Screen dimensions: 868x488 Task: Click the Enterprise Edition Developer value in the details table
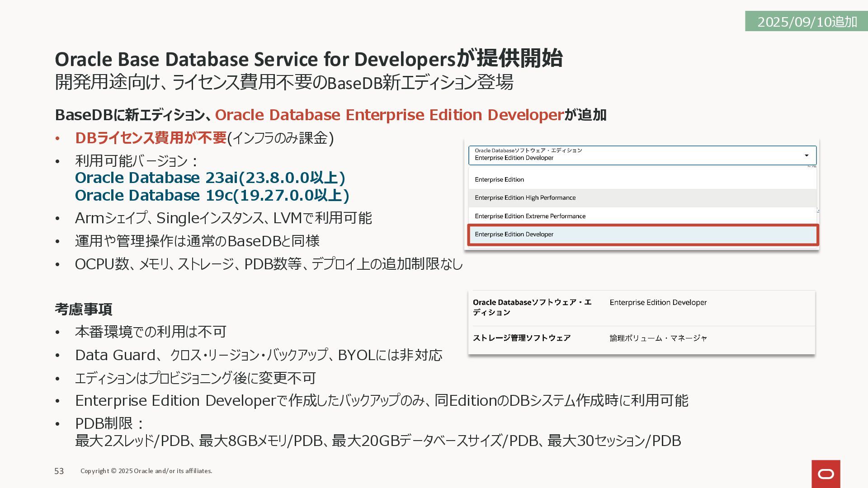[658, 302]
